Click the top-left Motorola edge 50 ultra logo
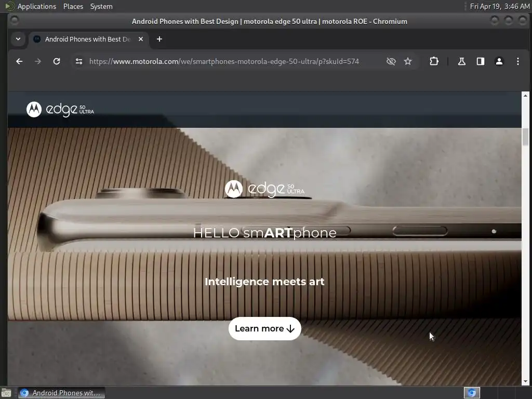 click(x=60, y=109)
